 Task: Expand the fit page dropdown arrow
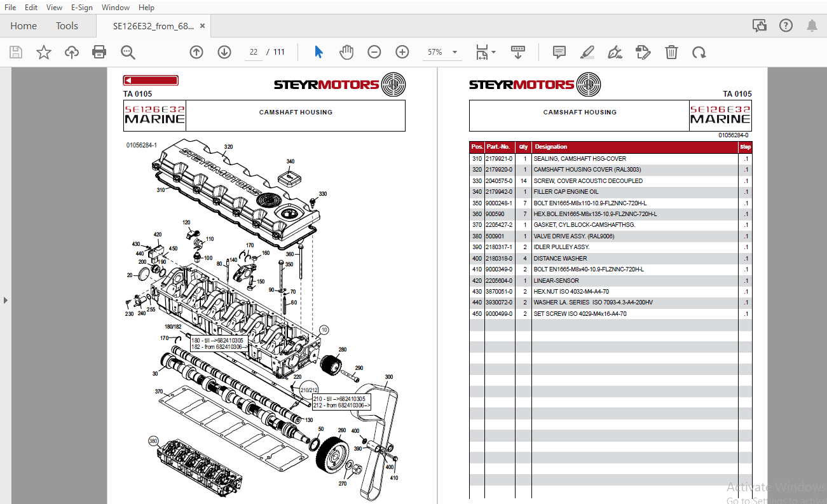pos(494,52)
